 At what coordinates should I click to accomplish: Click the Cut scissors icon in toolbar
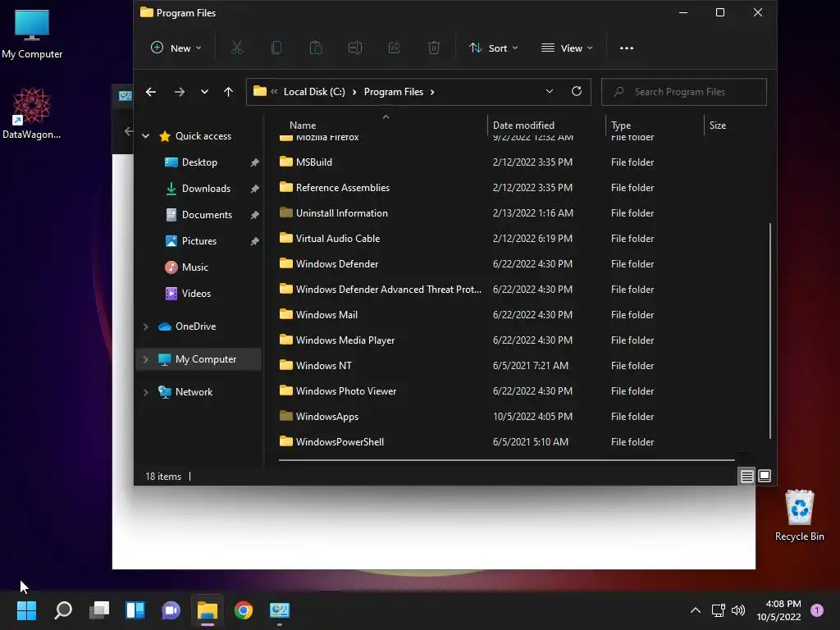coord(237,48)
